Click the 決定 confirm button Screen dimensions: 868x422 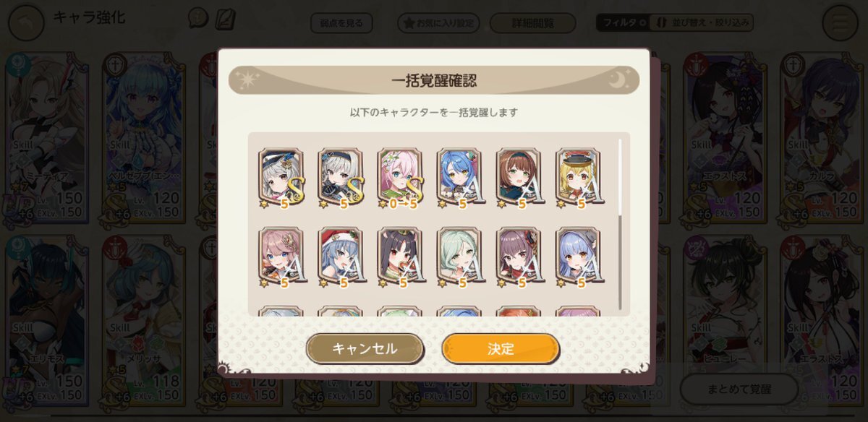(501, 348)
